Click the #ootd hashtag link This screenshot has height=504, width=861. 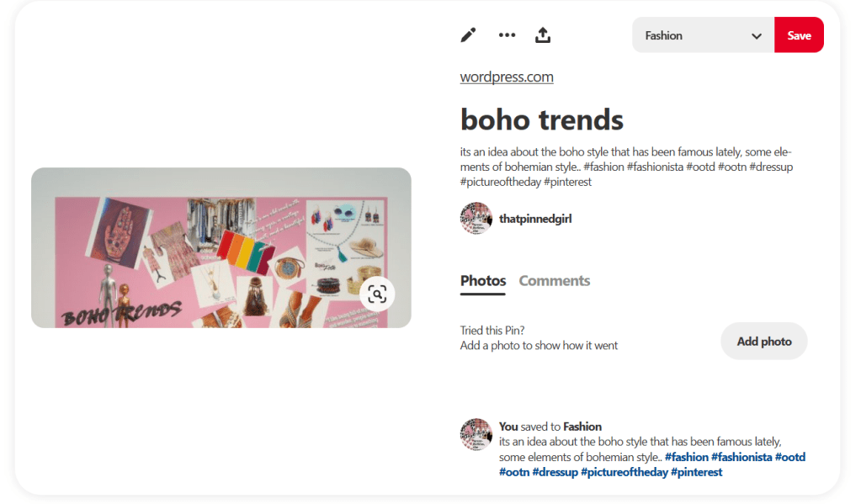pyautogui.click(x=790, y=458)
